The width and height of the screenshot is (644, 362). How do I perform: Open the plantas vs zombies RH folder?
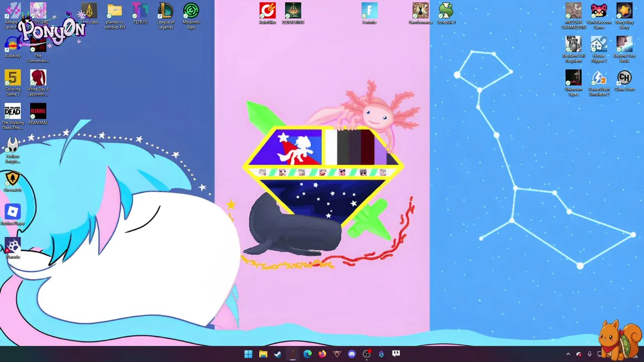115,16
